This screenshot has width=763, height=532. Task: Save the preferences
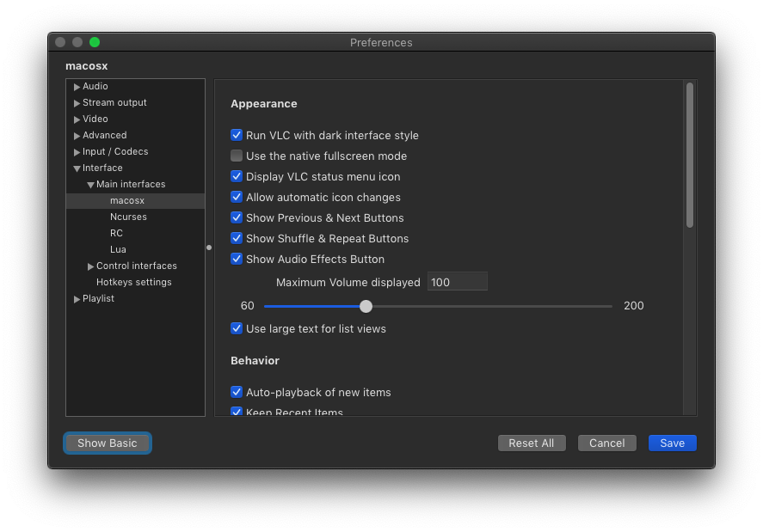672,443
